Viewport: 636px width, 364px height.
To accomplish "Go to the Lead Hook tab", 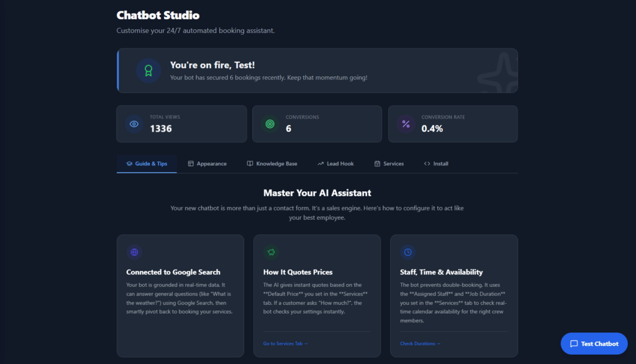I will point(335,164).
